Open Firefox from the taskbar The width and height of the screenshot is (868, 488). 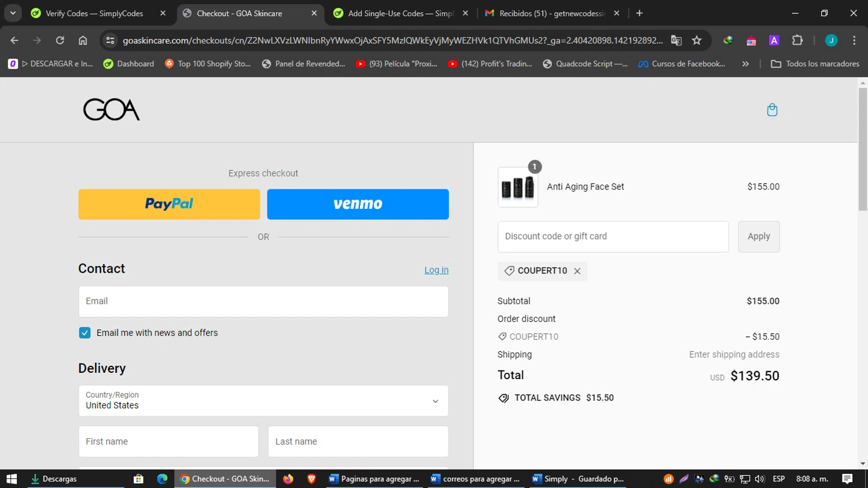pyautogui.click(x=288, y=479)
